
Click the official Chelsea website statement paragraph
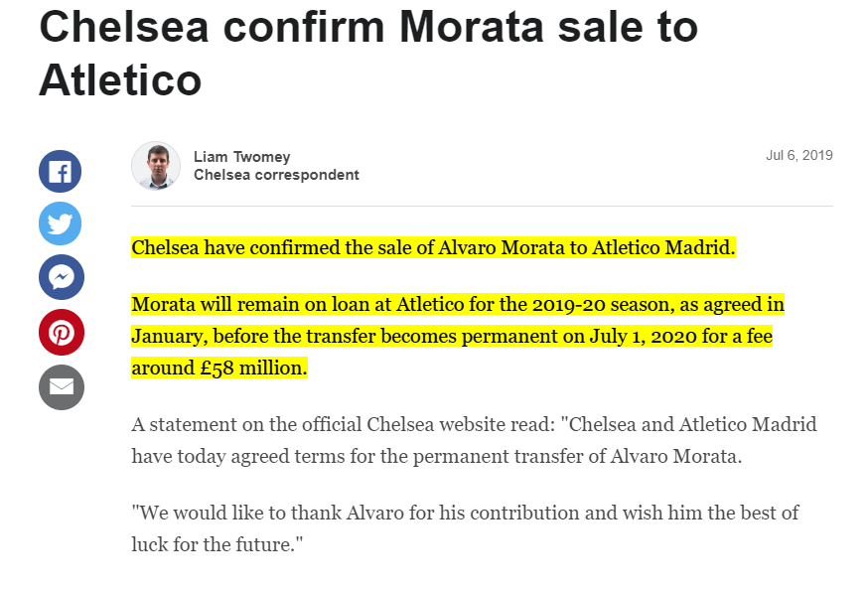click(x=473, y=425)
